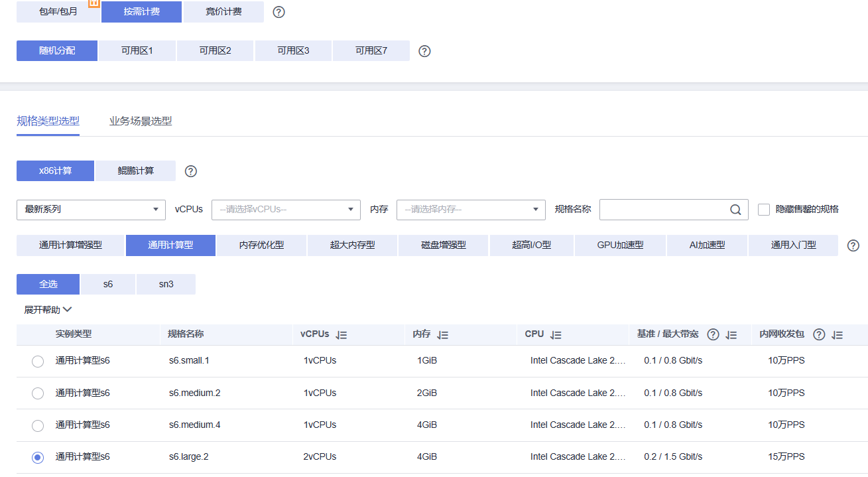Click help icon in 基准/最大带宽 column header
Screen dimensions: 868x477
tap(713, 335)
